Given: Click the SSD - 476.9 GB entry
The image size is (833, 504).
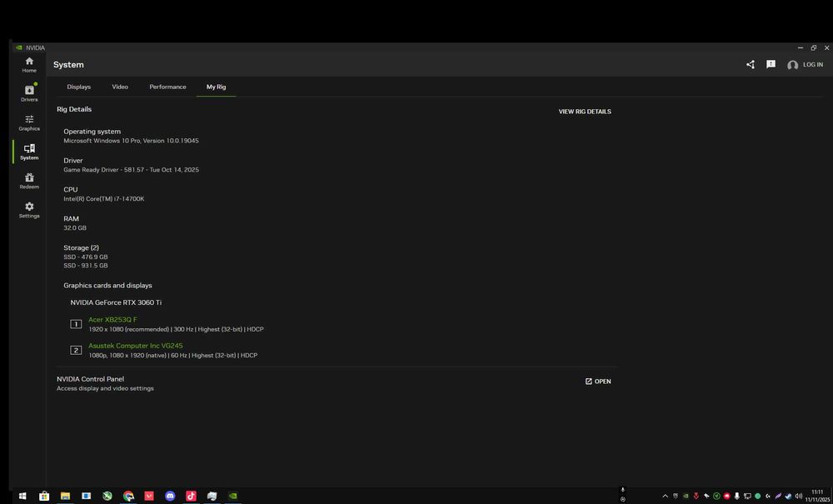Looking at the screenshot, I should pyautogui.click(x=86, y=257).
